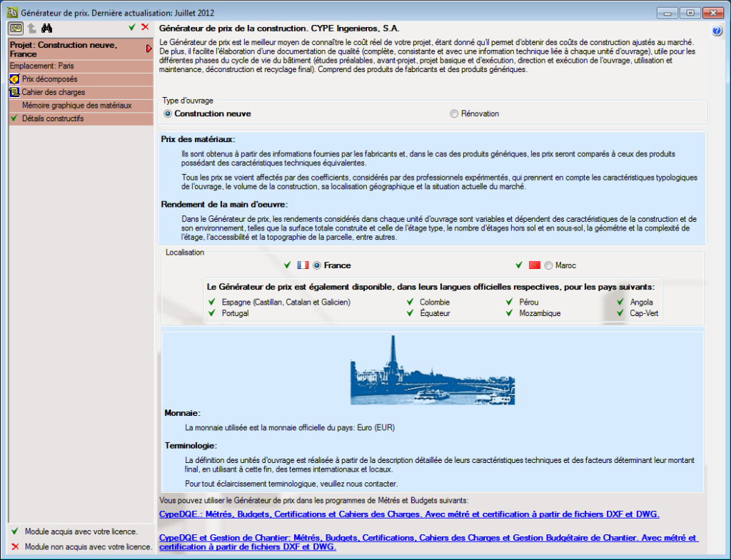The width and height of the screenshot is (731, 560).
Task: Open Mémoire graphique des matériaux section
Action: [81, 106]
